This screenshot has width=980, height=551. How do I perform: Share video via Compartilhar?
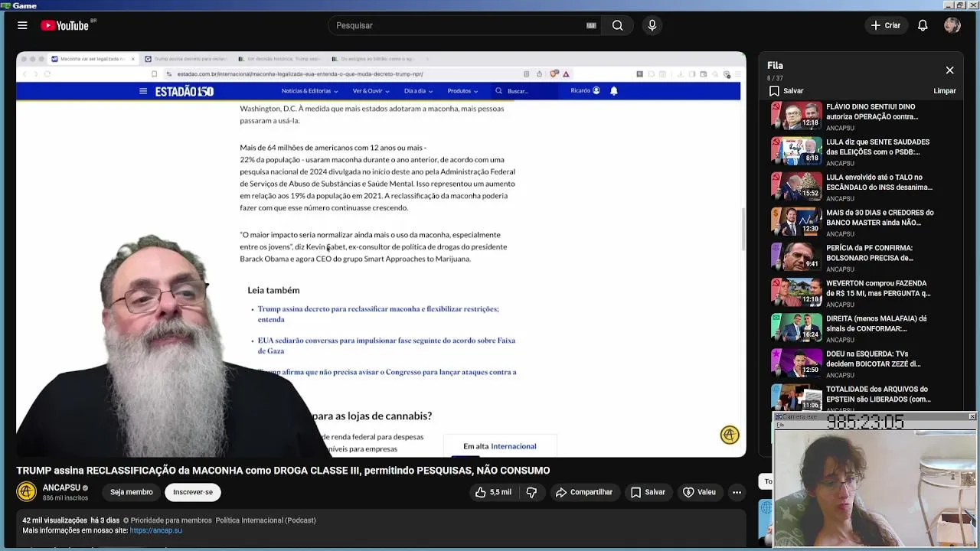584,492
